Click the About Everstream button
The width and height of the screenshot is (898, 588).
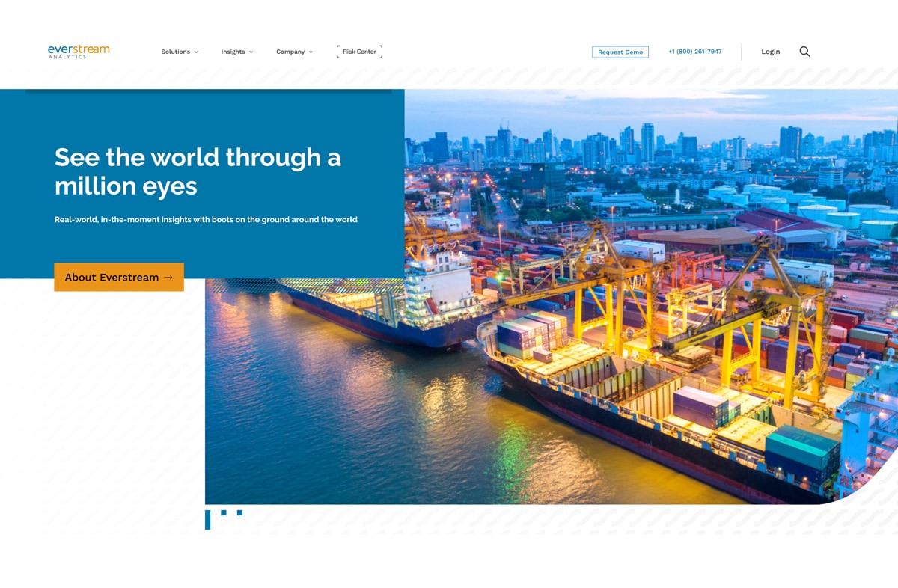point(118,277)
